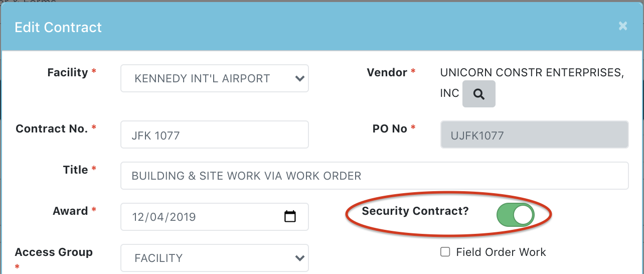
Task: Open the calendar picker in Award field
Action: point(290,217)
